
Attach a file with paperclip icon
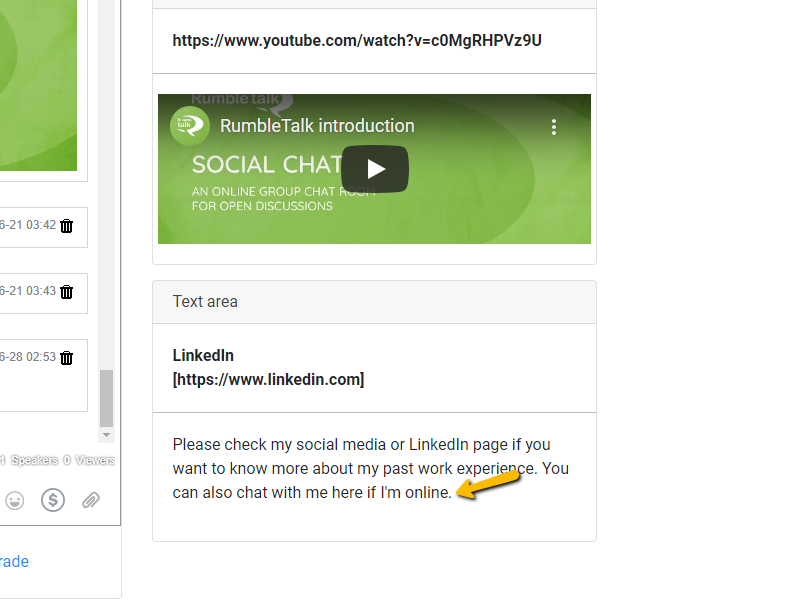pos(91,500)
